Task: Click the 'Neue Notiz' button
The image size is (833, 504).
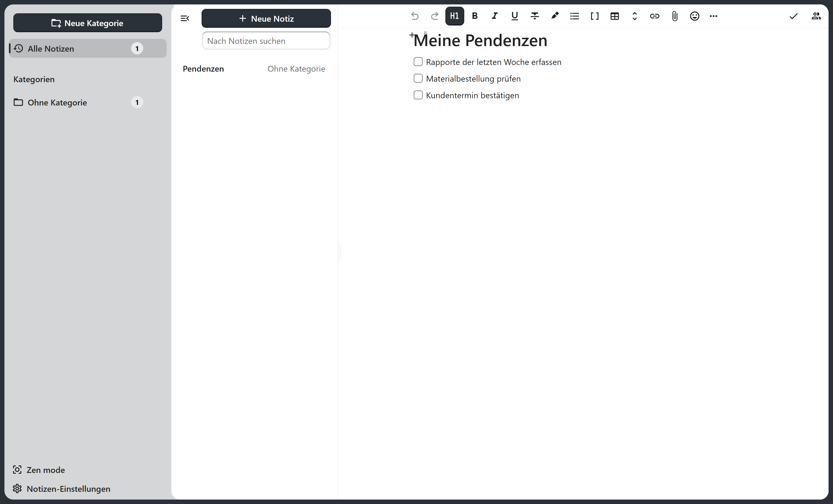Action: pos(266,18)
